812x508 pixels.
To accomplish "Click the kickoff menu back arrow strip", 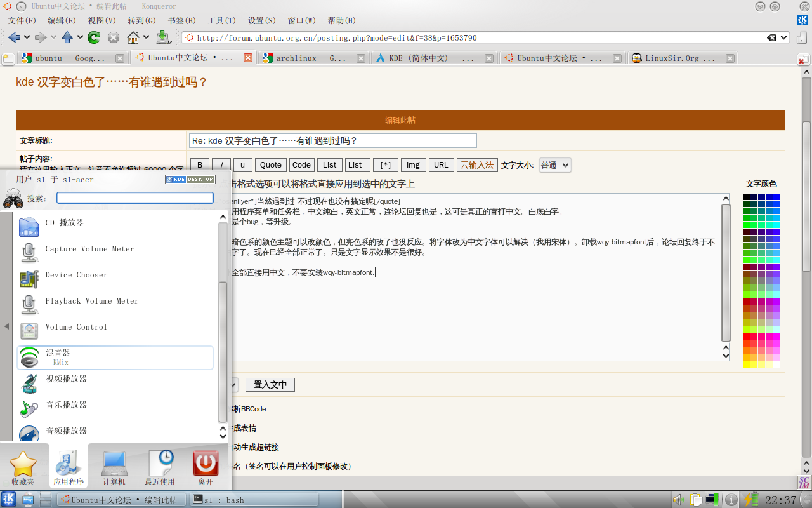I will click(x=6, y=326).
